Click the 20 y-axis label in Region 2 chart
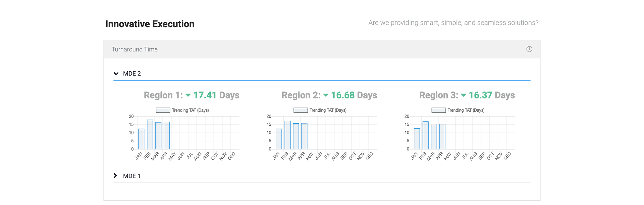This screenshot has width=644, height=205. click(x=269, y=116)
